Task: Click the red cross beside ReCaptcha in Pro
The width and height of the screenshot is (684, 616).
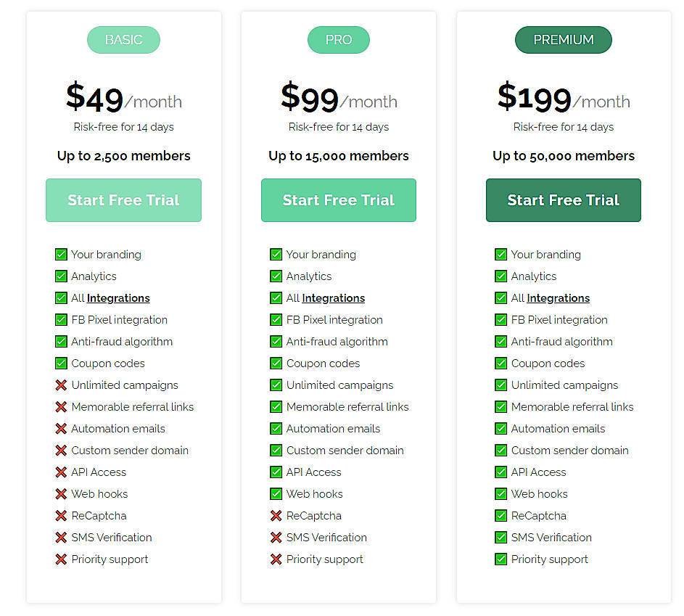Action: 276,515
